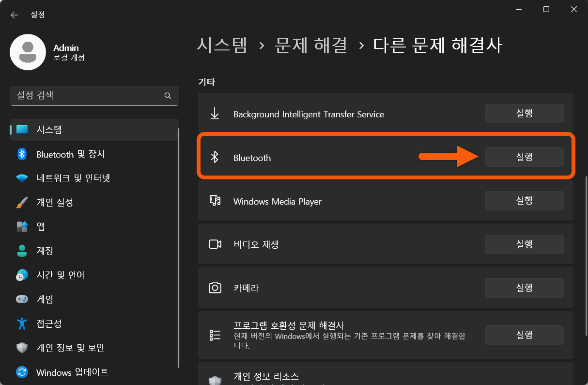The width and height of the screenshot is (588, 385).
Task: Click the 게임 controller icon in sidebar
Action: tap(22, 299)
